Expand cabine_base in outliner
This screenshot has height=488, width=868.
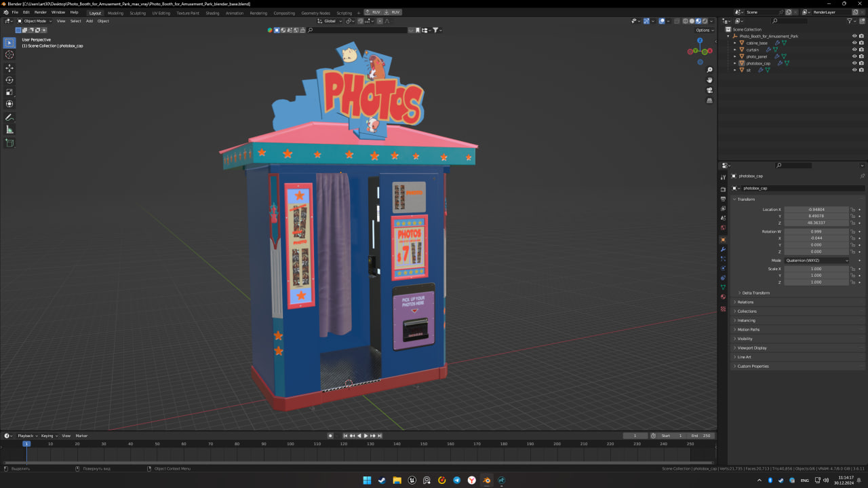pyautogui.click(x=734, y=43)
